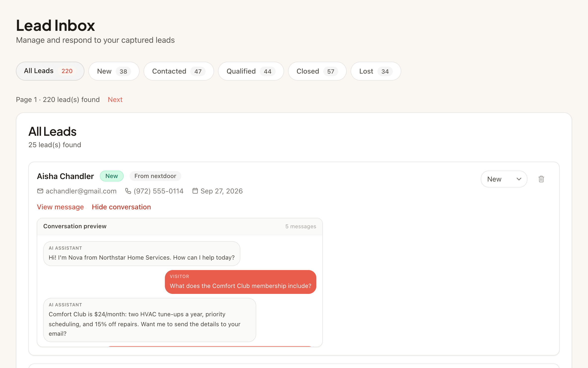Delete Aisha Chandler lead with trash icon

tap(541, 179)
